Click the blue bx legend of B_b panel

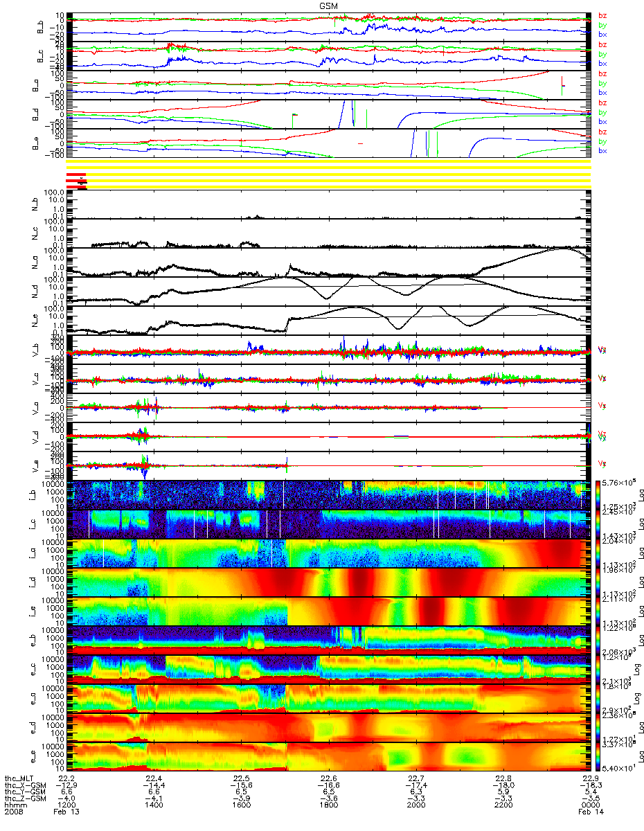[602, 34]
